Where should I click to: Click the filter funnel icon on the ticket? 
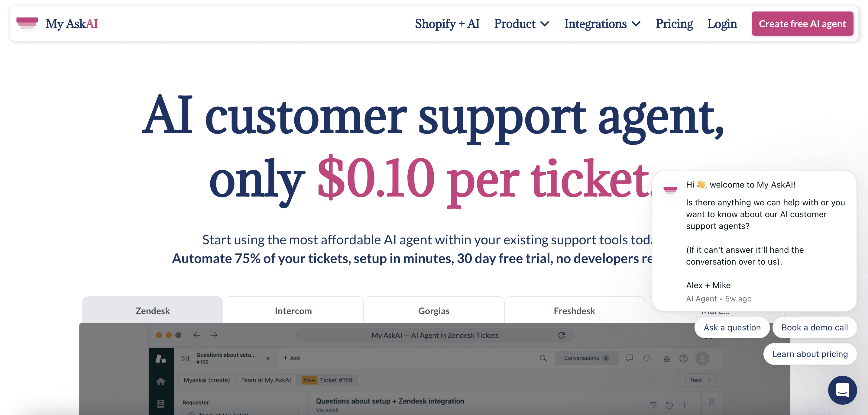[653, 405]
